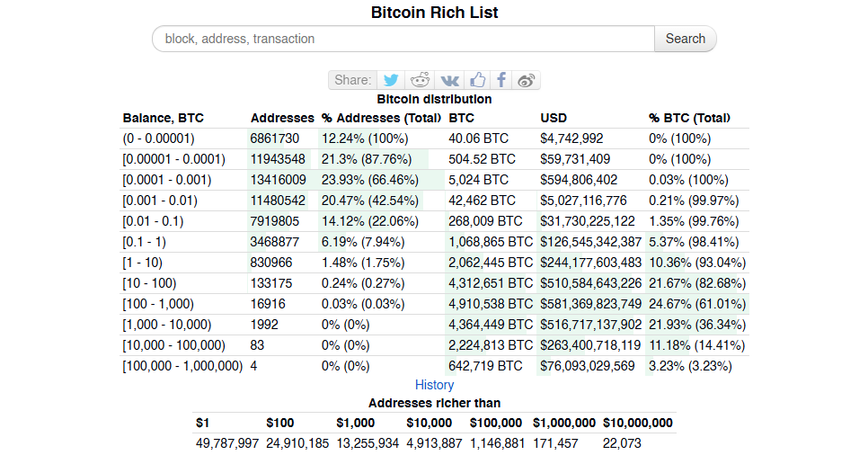
Task: Click the [0.001 - 0.01) balance range
Action: click(x=160, y=201)
